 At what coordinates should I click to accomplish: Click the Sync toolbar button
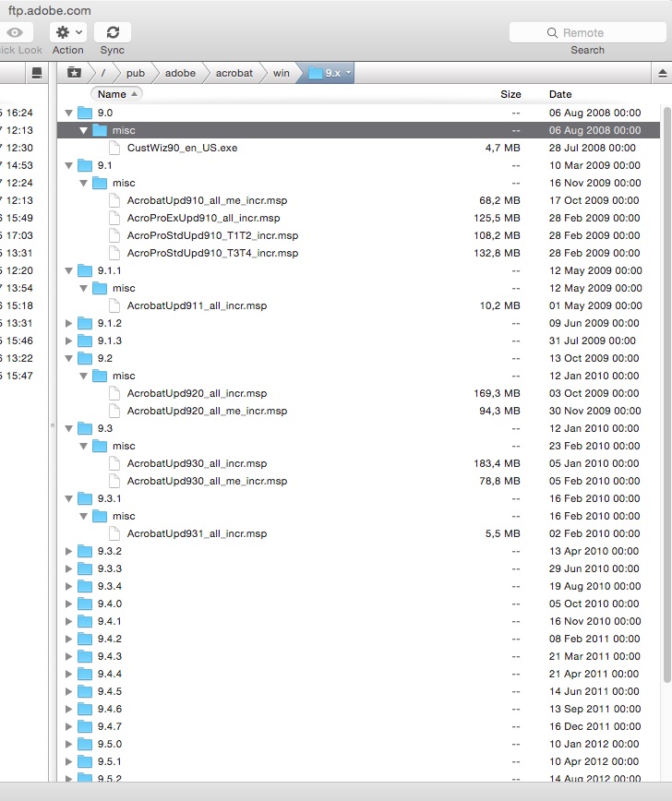coord(113,32)
